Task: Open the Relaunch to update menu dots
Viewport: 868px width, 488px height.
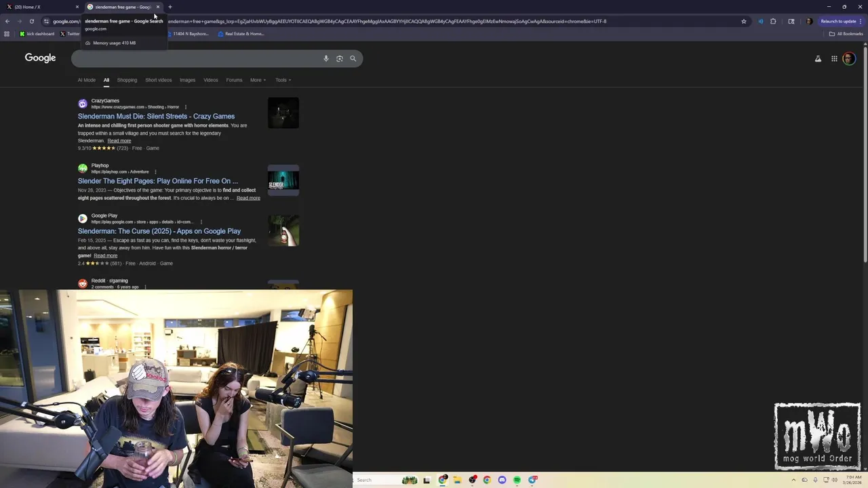Action: [x=862, y=21]
